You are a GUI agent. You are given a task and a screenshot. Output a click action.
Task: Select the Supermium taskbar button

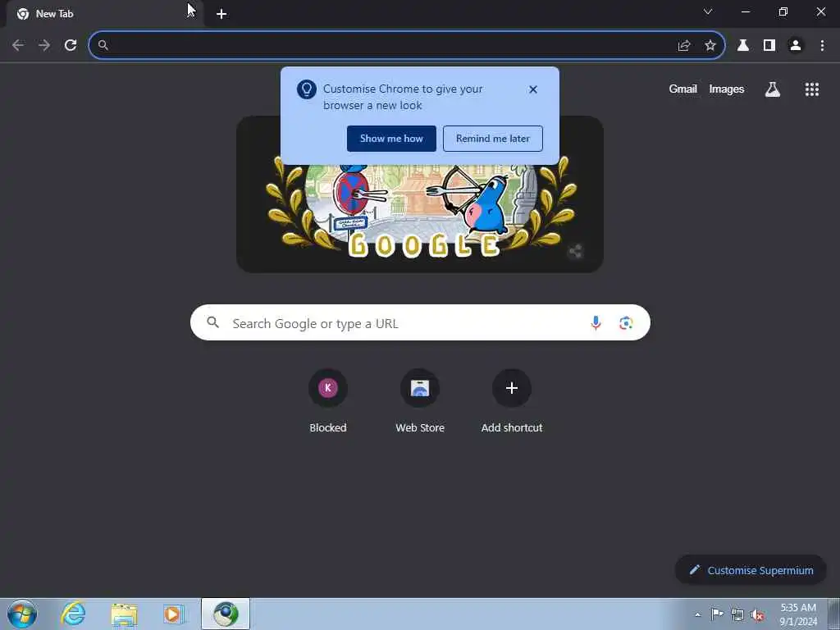(226, 614)
